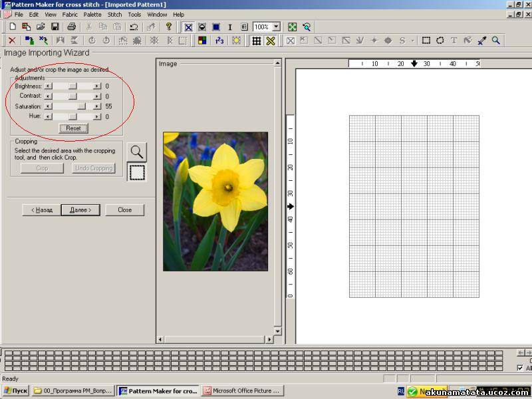This screenshot has height=399, width=532.
Task: Save pattern using the floppy disk icon
Action: pos(55,27)
